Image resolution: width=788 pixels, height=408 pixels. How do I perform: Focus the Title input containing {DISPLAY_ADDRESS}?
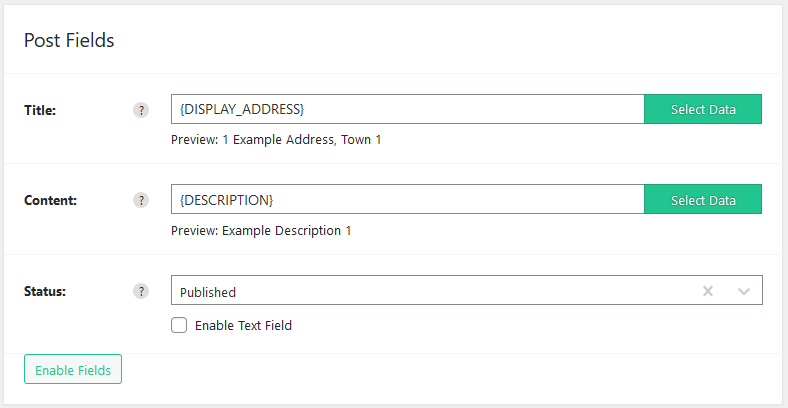(408, 109)
